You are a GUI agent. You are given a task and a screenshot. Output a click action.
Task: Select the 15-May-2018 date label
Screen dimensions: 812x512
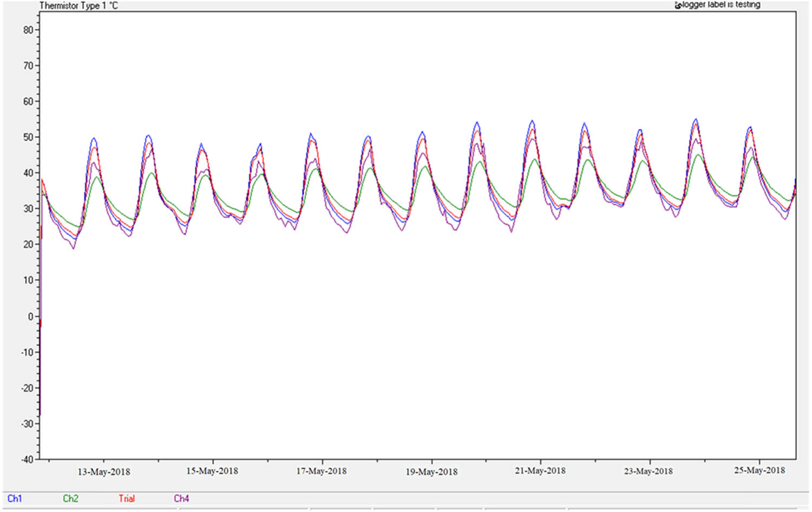point(212,471)
